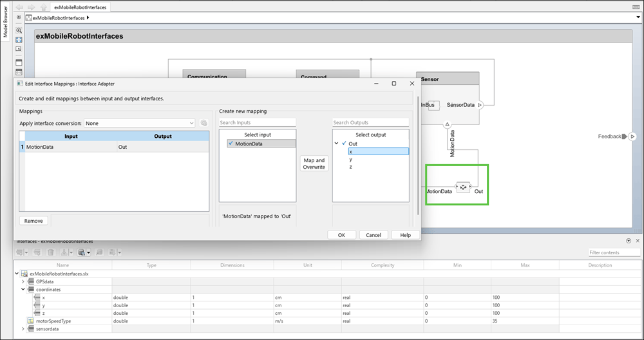Viewport: 644px width, 340px height.
Task: Click the last Interfaces toolbar icon
Action: pos(113,252)
